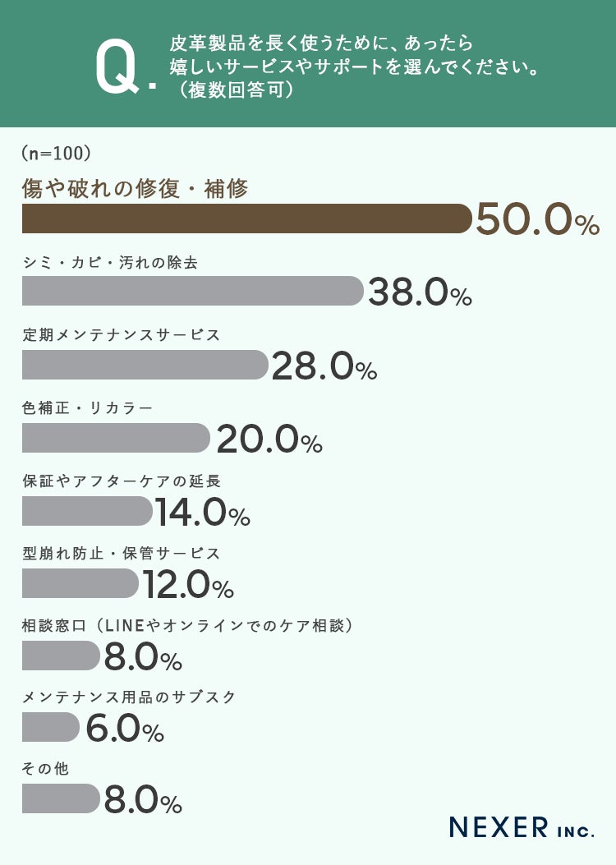Click the 相談窓口 LINE consultation label
The width and height of the screenshot is (616, 865).
[x=188, y=626]
